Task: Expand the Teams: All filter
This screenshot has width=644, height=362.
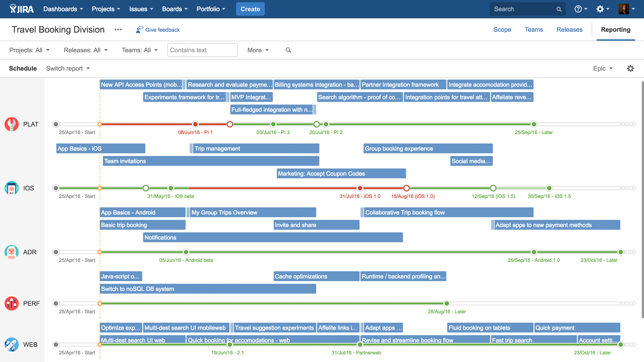Action: 140,50
